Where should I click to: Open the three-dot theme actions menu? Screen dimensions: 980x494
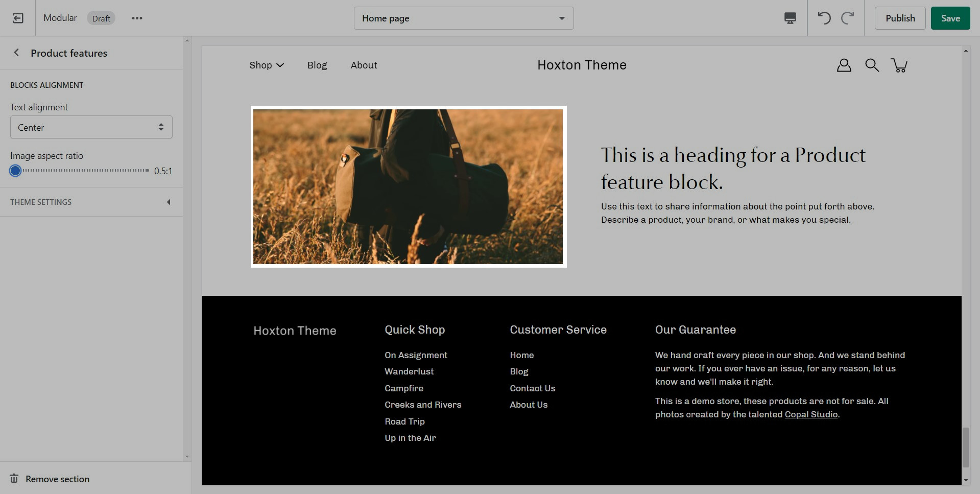point(137,18)
